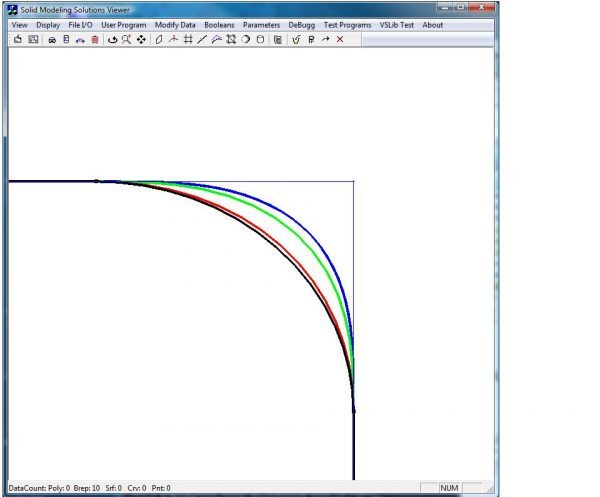Expand the User Program menu

tap(123, 25)
